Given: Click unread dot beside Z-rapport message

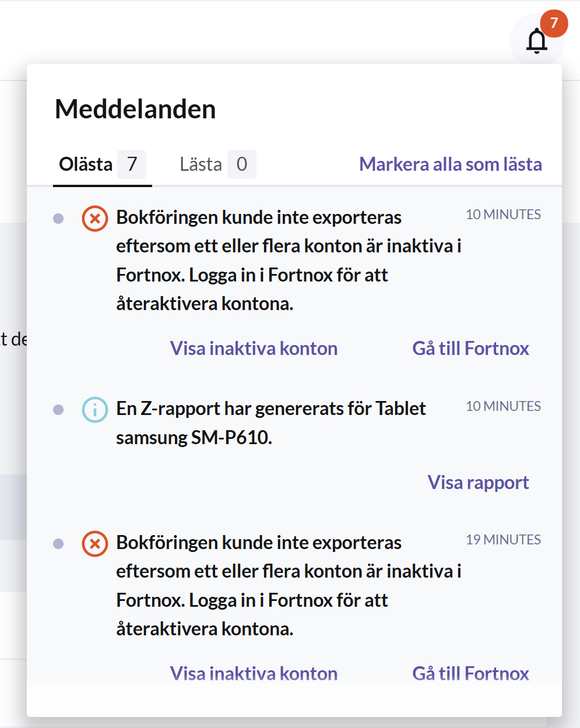Looking at the screenshot, I should click(58, 410).
